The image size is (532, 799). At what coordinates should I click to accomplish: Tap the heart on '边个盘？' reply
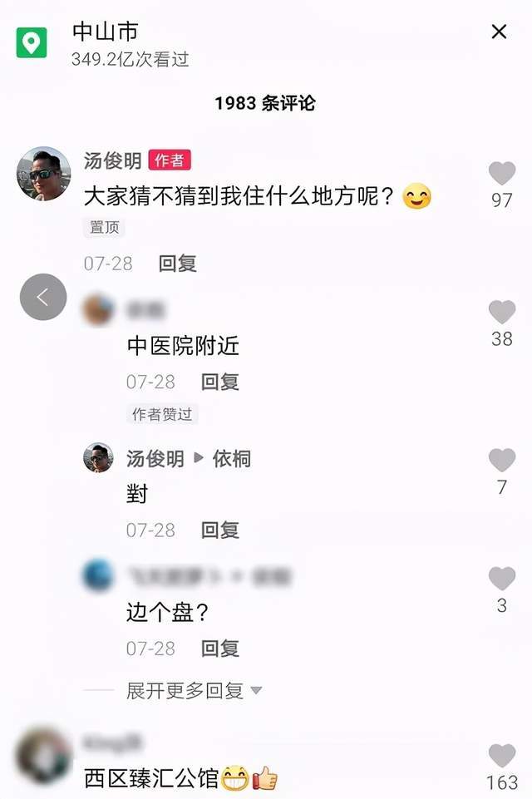502,579
